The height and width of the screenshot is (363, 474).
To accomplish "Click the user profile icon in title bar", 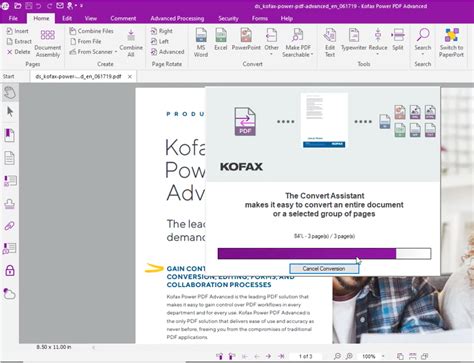I will coord(70,6).
